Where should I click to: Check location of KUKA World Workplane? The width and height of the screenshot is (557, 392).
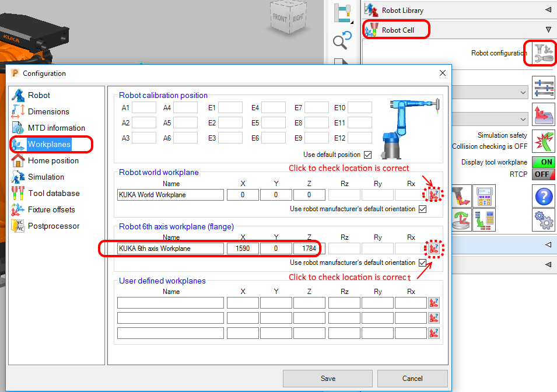(x=433, y=194)
